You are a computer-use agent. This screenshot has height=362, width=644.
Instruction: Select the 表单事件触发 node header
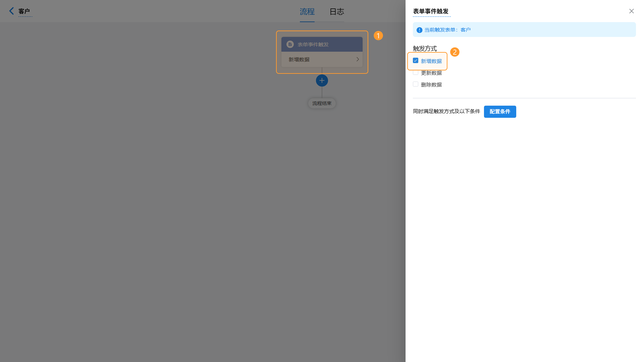(322, 44)
